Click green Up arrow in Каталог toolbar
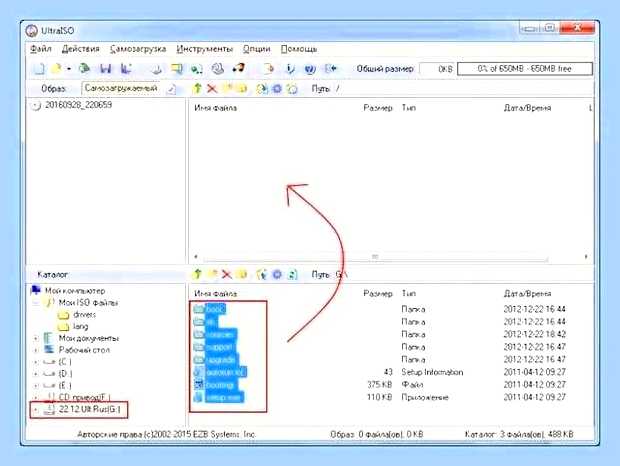Image resolution: width=620 pixels, height=466 pixels. 198,274
